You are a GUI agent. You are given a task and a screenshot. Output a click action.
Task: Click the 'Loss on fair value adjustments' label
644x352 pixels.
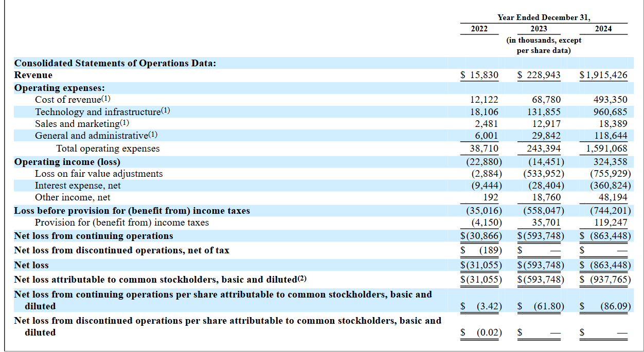coord(99,174)
